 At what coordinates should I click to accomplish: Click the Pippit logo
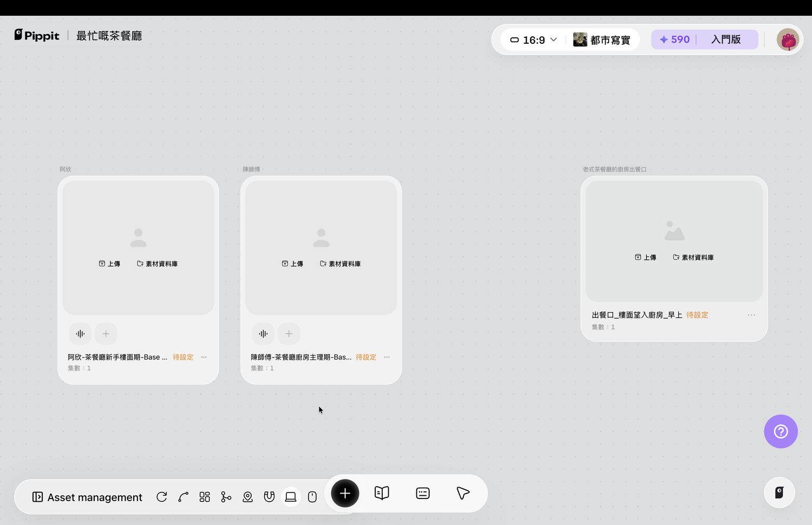(x=37, y=36)
